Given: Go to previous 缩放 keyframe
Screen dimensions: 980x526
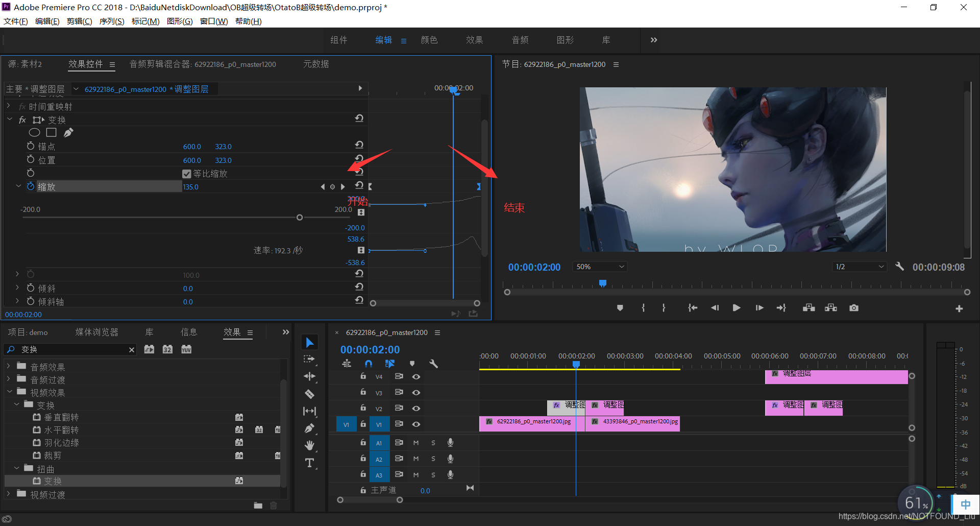Looking at the screenshot, I should [323, 187].
